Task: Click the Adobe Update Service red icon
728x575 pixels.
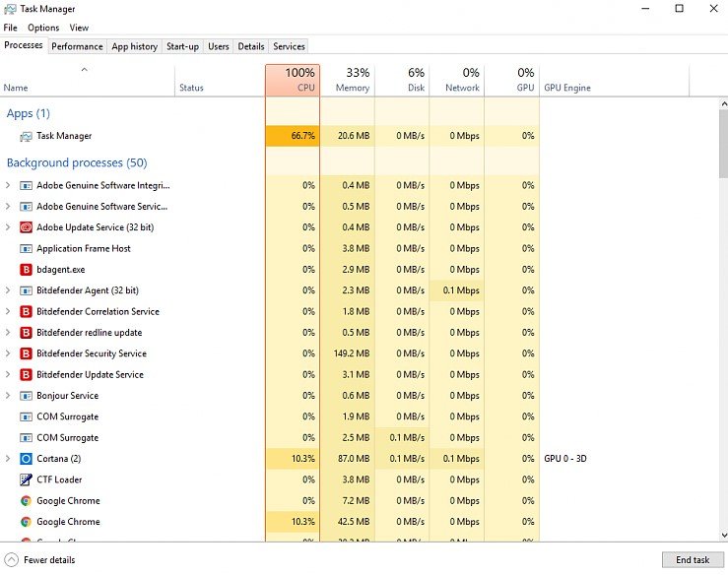Action: pyautogui.click(x=26, y=227)
